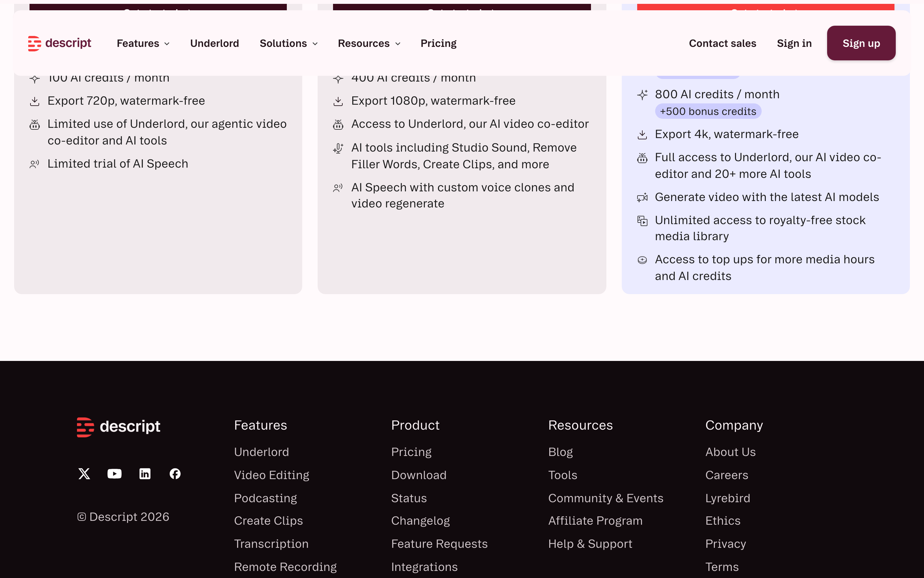Image resolution: width=924 pixels, height=578 pixels.
Task: Expand the Solutions dropdown menu
Action: click(289, 43)
